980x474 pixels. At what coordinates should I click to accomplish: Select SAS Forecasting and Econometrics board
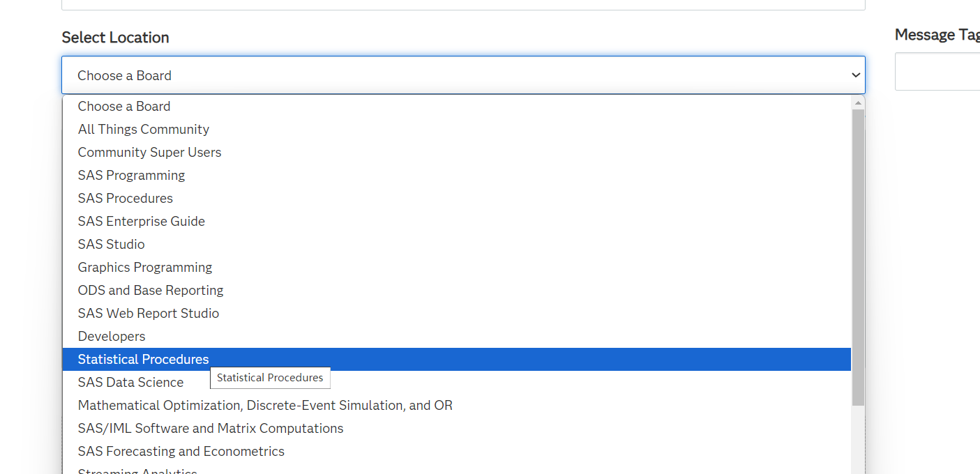tap(181, 451)
